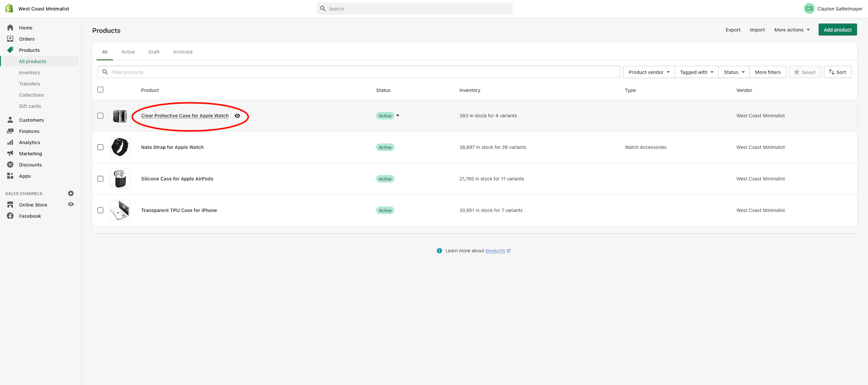Open Tagged with filter dropdown
Viewport: 868px width, 385px height.
pyautogui.click(x=697, y=72)
